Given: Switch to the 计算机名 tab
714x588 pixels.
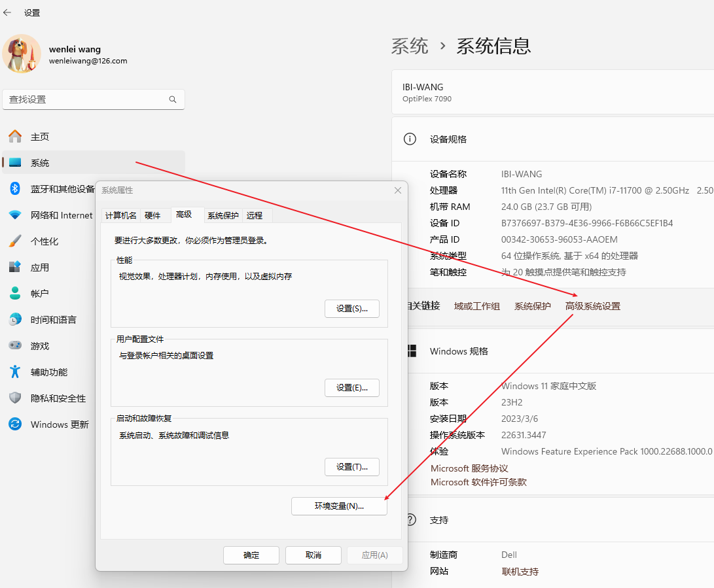Looking at the screenshot, I should click(x=121, y=216).
